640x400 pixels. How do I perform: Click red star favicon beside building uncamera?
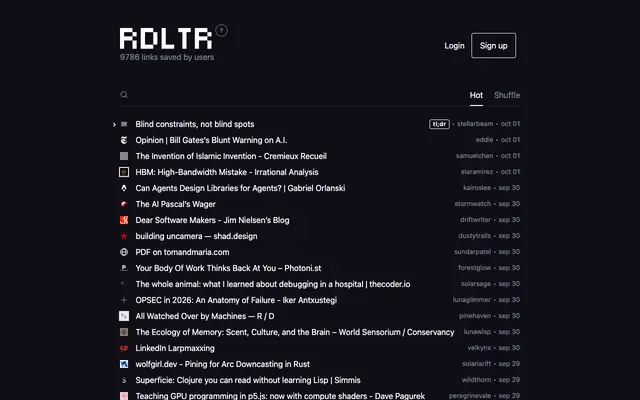click(x=124, y=236)
